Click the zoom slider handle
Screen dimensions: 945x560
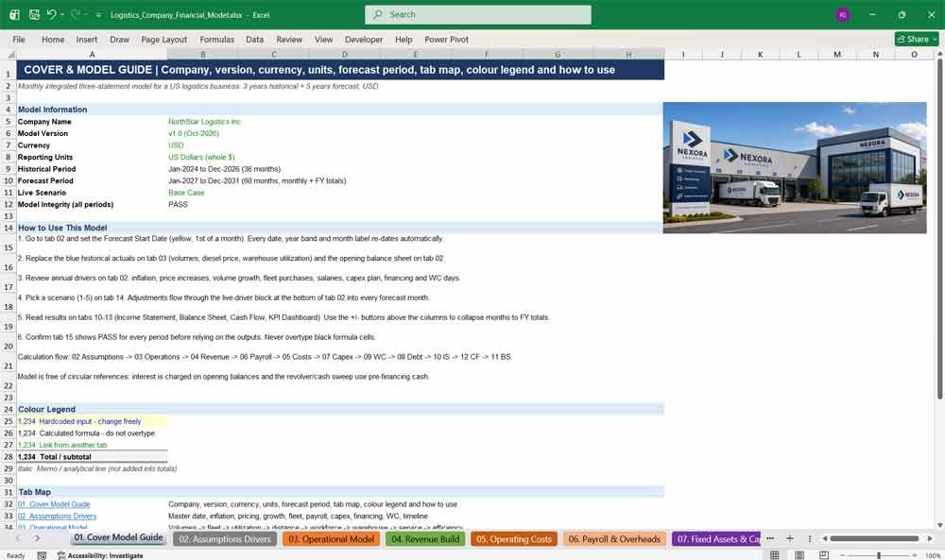click(879, 554)
